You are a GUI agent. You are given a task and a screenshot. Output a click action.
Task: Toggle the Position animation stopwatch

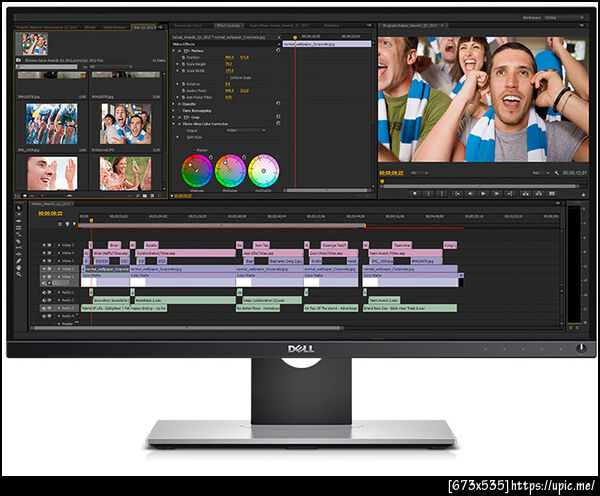(x=184, y=57)
